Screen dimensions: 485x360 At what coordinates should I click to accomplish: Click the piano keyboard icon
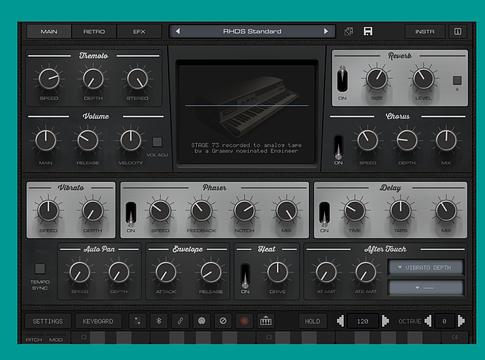click(266, 321)
